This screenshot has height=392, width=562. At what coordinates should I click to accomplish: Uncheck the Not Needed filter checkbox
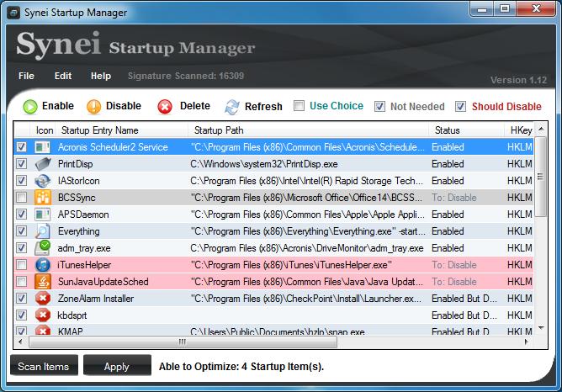pyautogui.click(x=379, y=107)
